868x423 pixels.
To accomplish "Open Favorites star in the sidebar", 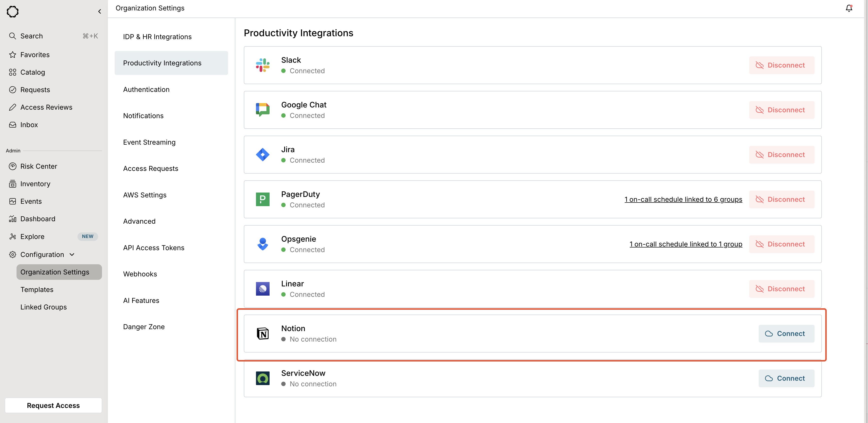I will (34, 55).
